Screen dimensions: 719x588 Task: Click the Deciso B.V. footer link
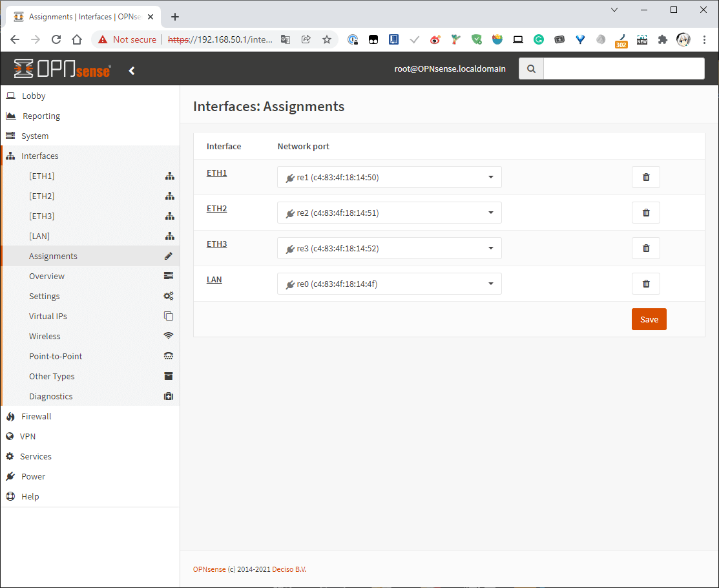click(x=289, y=569)
